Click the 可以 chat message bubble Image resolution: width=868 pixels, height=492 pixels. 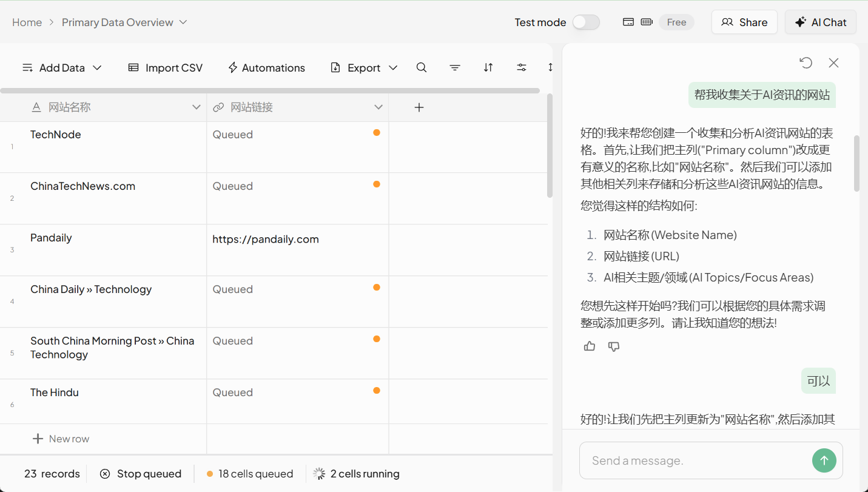pyautogui.click(x=818, y=381)
